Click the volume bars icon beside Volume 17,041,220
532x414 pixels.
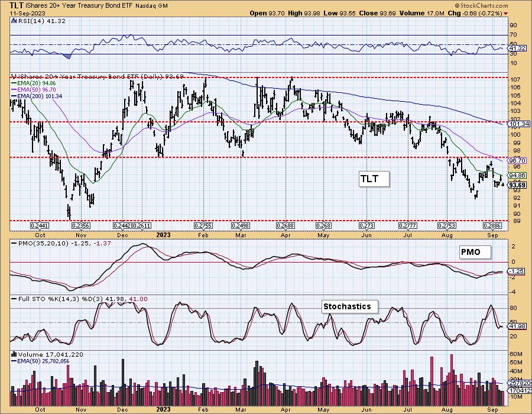(14, 354)
